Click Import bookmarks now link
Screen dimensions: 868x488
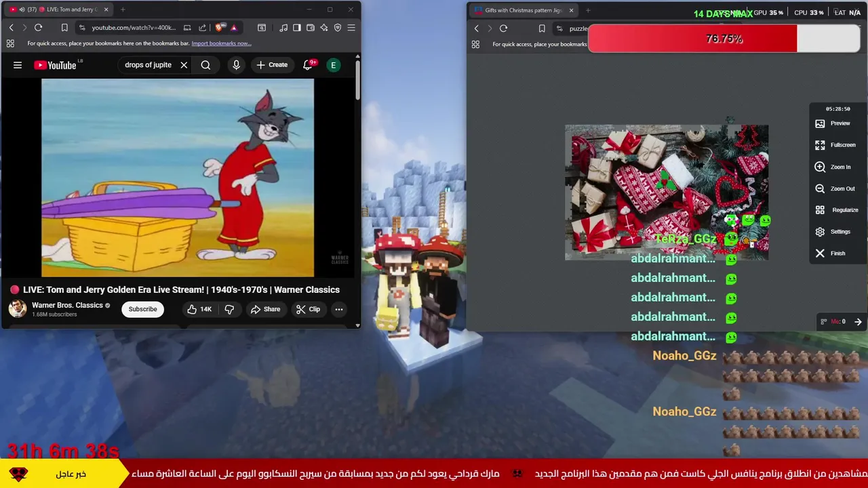(221, 43)
